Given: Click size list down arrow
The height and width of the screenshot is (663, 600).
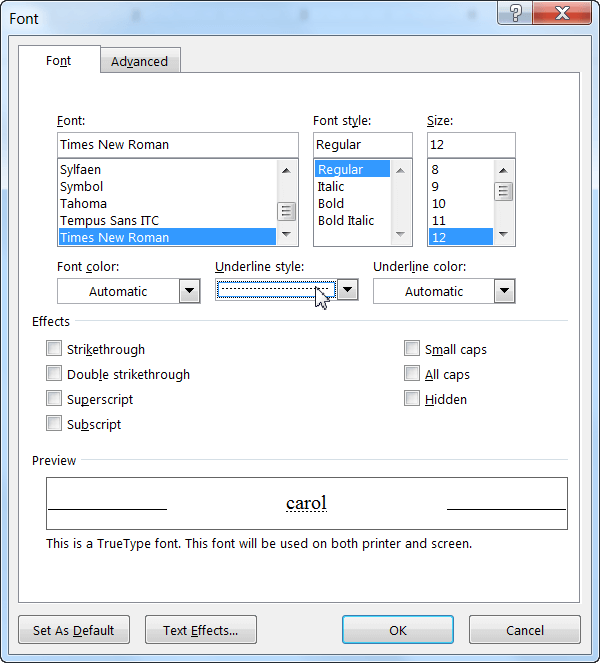Looking at the screenshot, I should point(503,234).
